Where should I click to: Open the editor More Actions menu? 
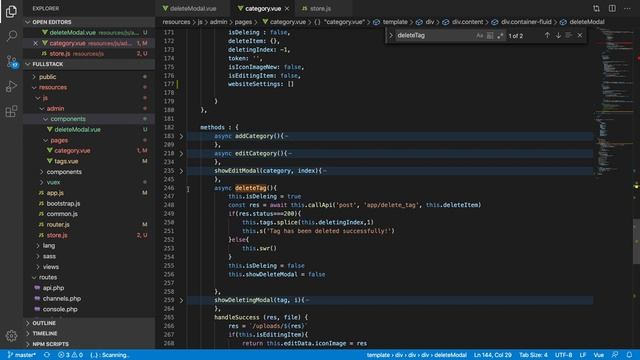627,8
